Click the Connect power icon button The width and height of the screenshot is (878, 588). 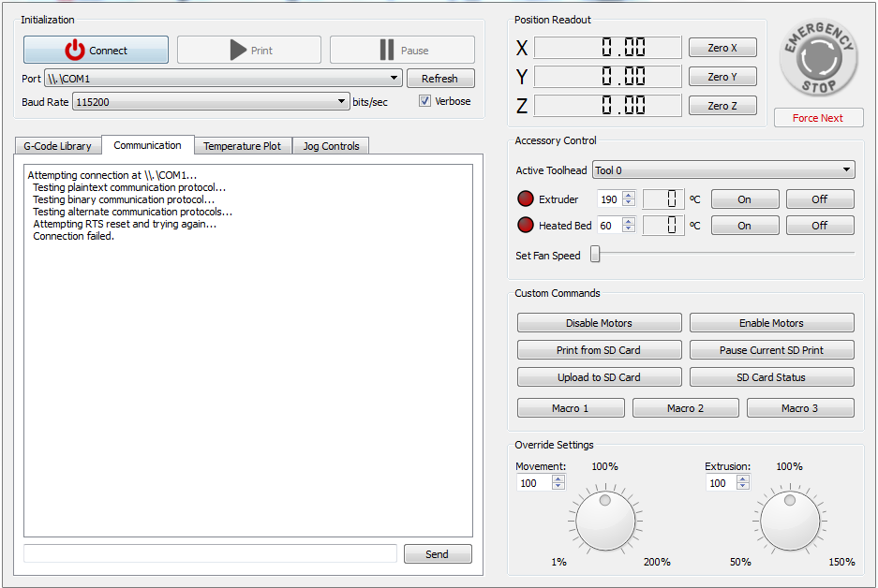click(x=96, y=51)
